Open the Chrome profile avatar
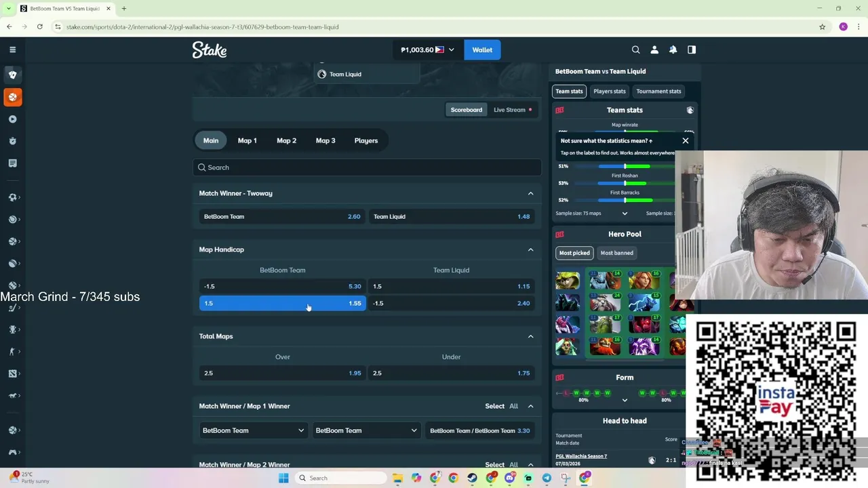This screenshot has height=488, width=868. pyautogui.click(x=843, y=27)
